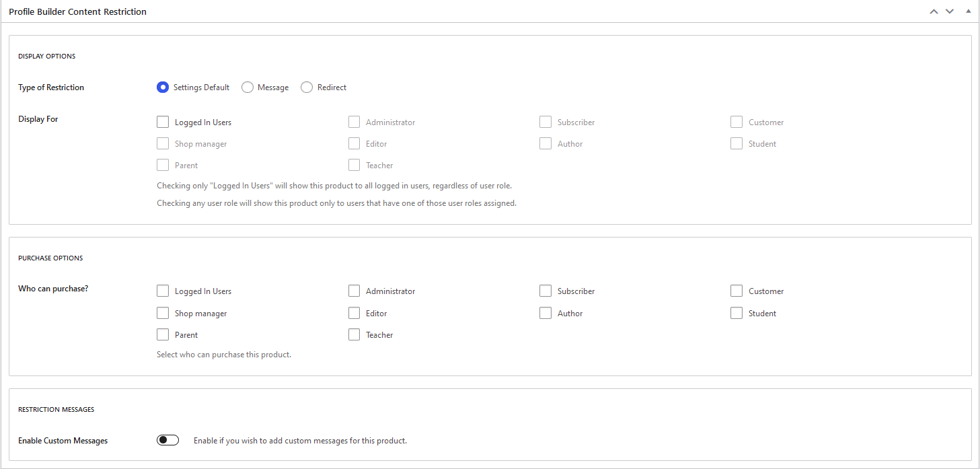Move the Content Restriction panel down
The height and width of the screenshot is (469, 980).
pyautogui.click(x=950, y=11)
